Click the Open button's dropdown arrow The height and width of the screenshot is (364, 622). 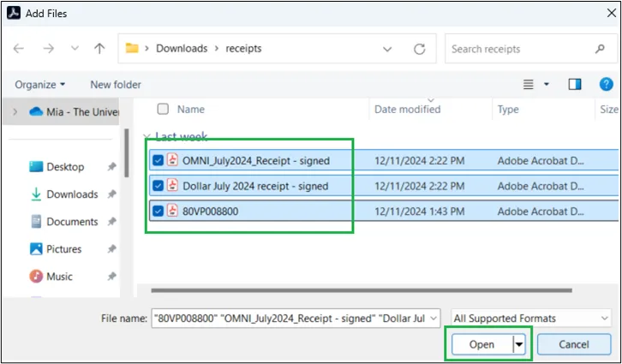coord(518,344)
